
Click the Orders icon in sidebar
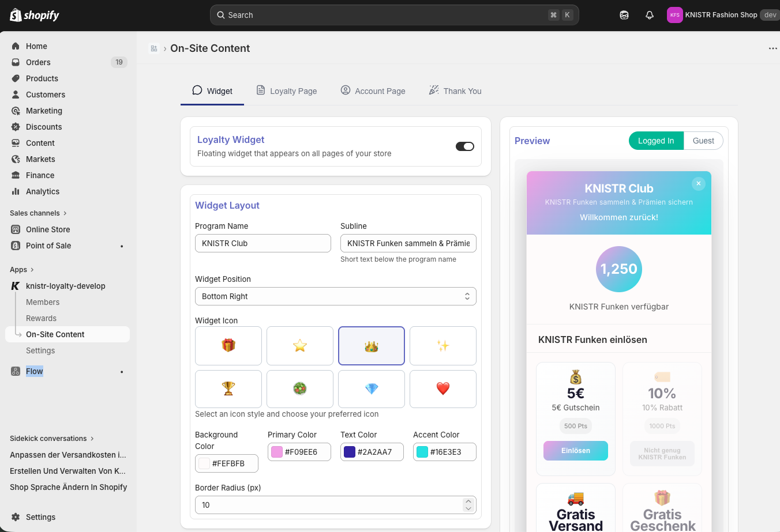(x=16, y=62)
